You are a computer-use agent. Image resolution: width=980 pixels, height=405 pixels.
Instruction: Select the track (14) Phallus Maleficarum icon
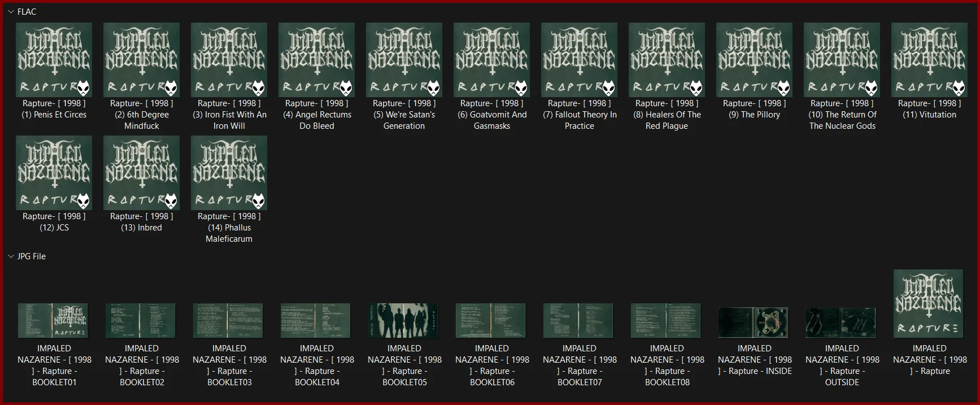(229, 173)
